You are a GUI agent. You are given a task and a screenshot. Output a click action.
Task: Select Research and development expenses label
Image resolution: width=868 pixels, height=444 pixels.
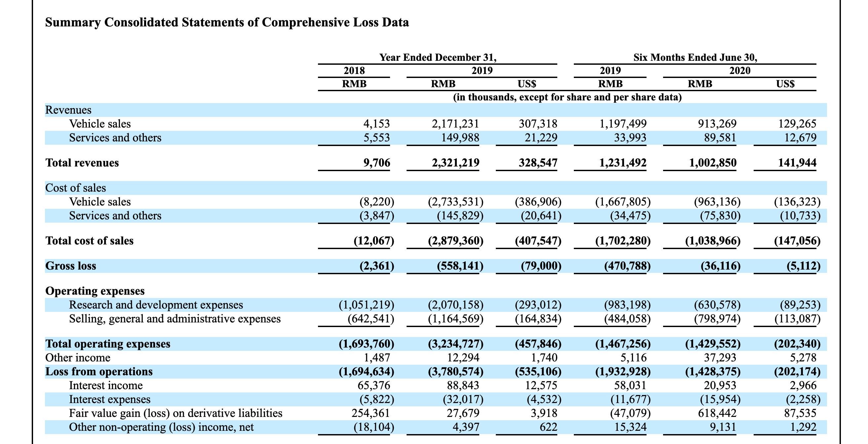pos(156,305)
